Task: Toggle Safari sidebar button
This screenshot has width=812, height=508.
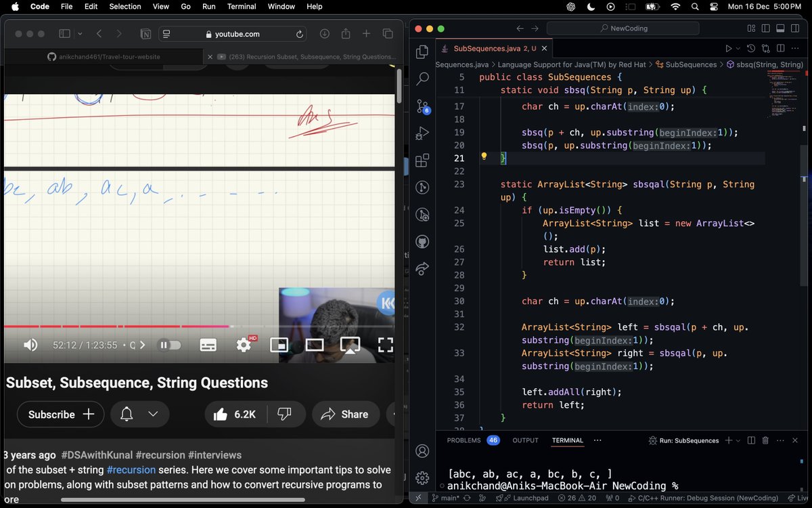Action: [x=64, y=34]
